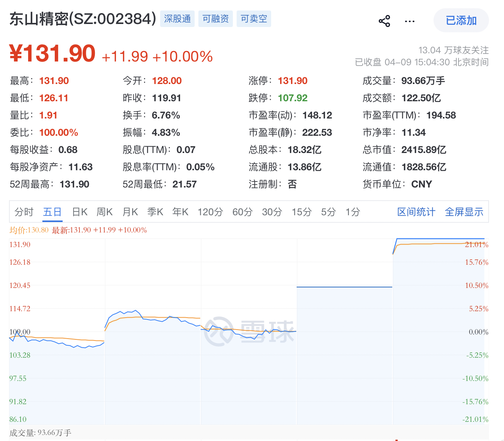Select the 月K chart tab
This screenshot has height=441, width=504.
coord(130,212)
